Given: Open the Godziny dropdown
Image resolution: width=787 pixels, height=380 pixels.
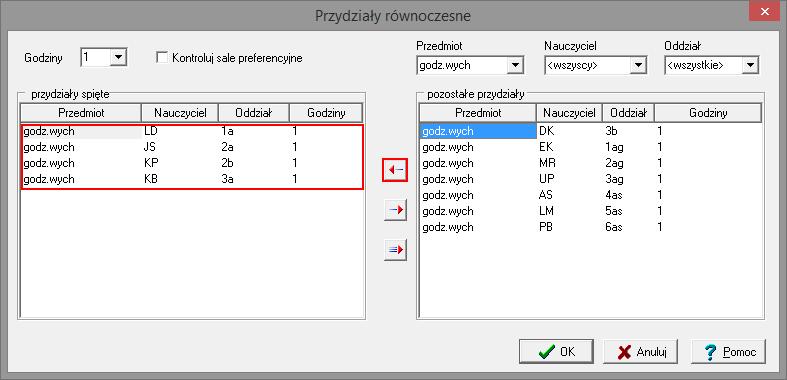Looking at the screenshot, I should (x=118, y=57).
